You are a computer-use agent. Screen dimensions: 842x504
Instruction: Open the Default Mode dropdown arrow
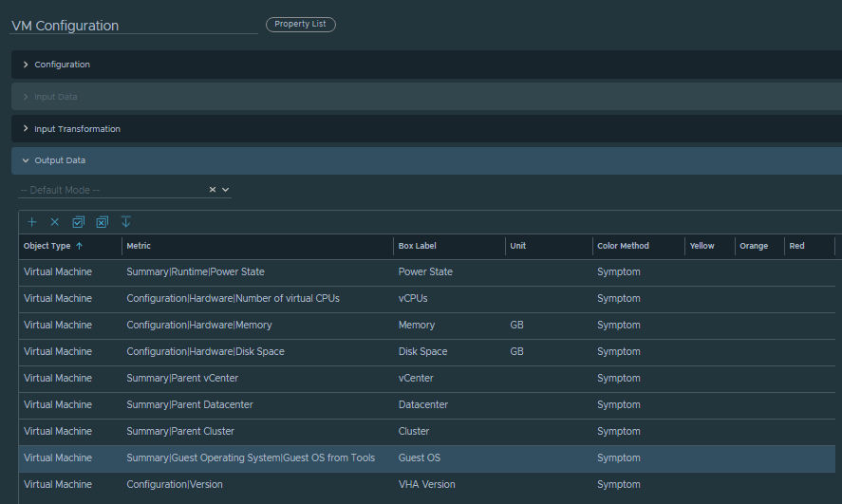[x=226, y=190]
